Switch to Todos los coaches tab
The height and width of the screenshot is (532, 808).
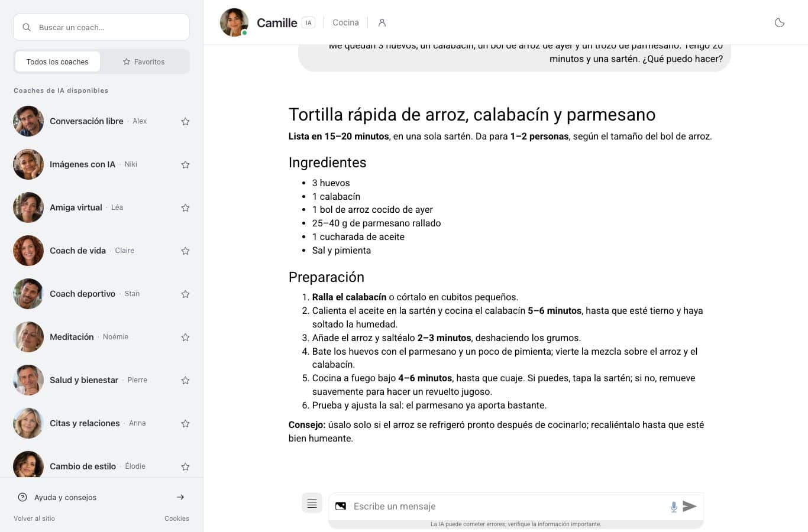57,61
